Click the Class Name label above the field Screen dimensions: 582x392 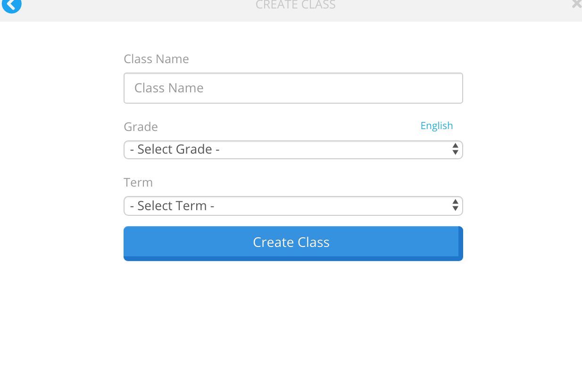coord(156,59)
